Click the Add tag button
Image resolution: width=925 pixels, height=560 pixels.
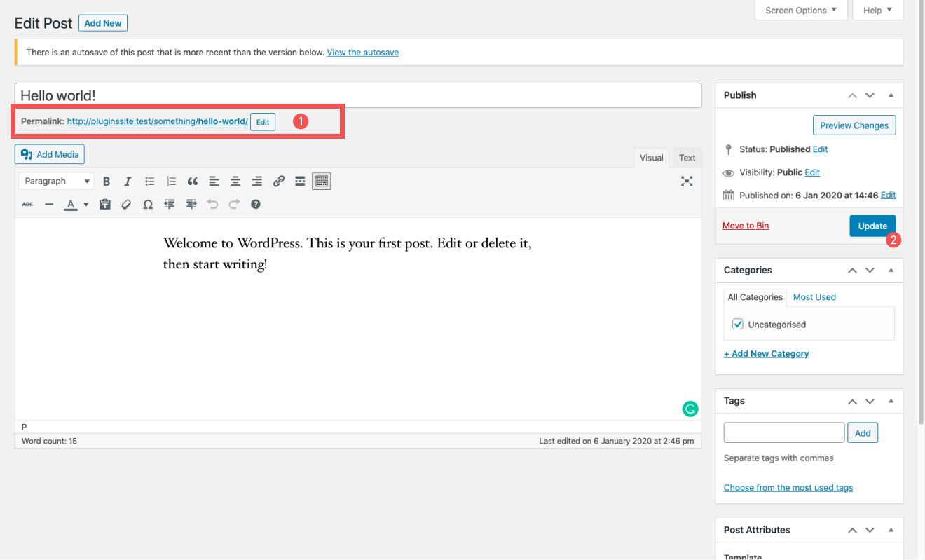(x=863, y=433)
